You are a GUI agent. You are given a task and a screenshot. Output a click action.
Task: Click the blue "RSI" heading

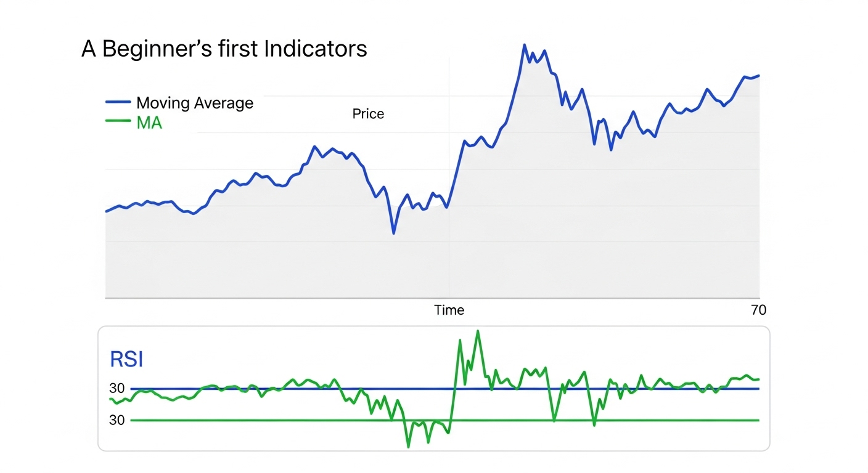click(126, 359)
